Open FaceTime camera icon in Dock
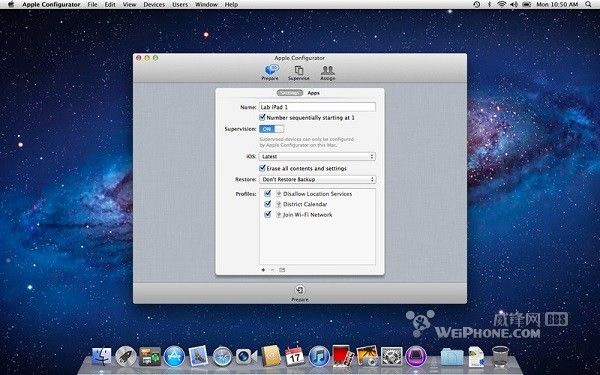This screenshot has width=600, height=375. (246, 356)
